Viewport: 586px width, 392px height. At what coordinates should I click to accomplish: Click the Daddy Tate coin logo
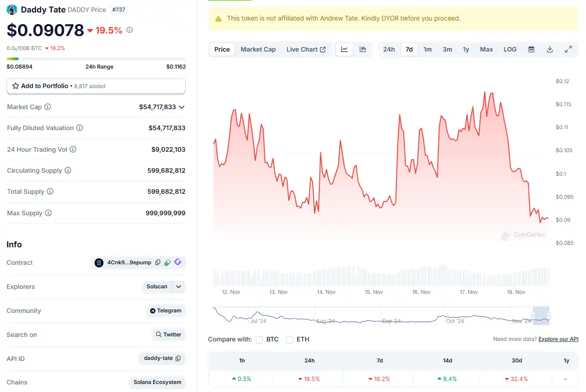pyautogui.click(x=12, y=10)
